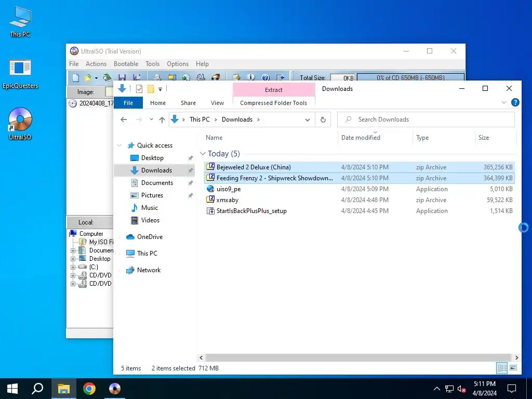Viewport: 532px width, 399px height.
Task: Show hidden system tray icons chevron
Action: [436, 389]
